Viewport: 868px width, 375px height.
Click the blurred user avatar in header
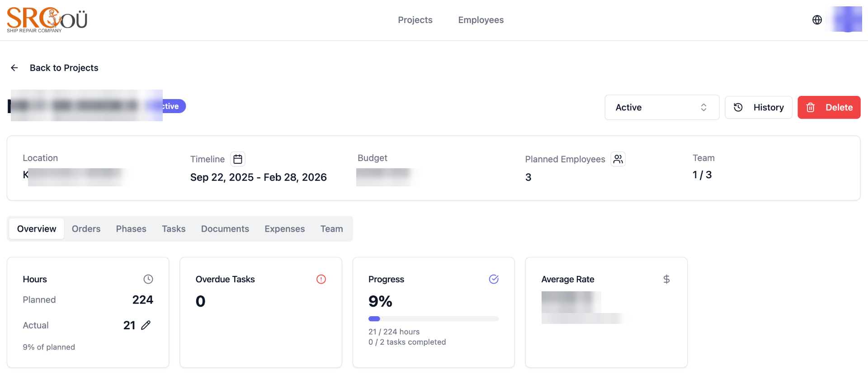coord(847,19)
